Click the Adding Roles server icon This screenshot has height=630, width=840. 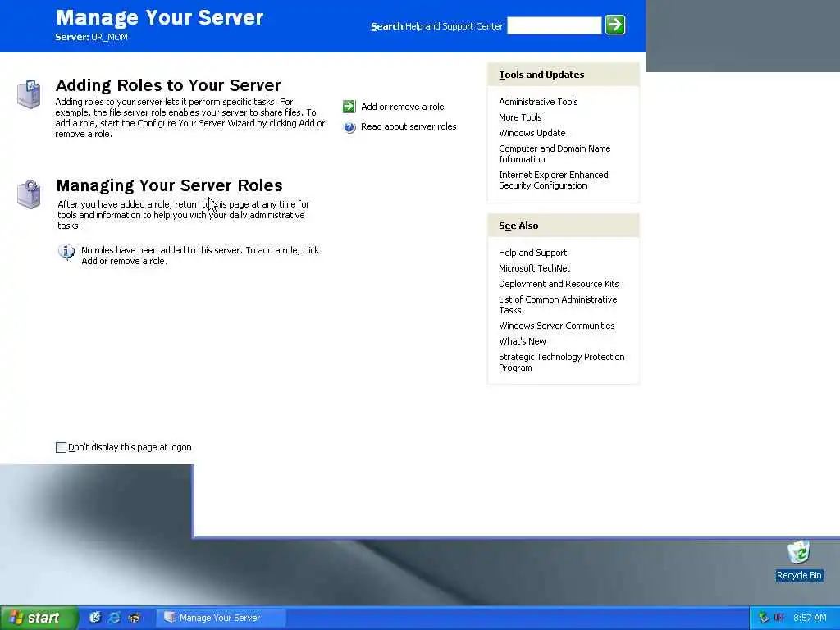(x=29, y=94)
